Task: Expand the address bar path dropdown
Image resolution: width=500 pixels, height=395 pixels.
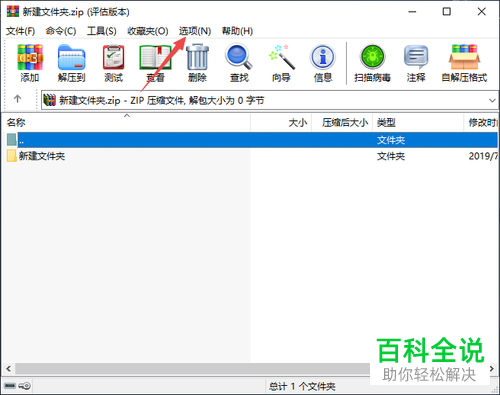Action: point(492,100)
